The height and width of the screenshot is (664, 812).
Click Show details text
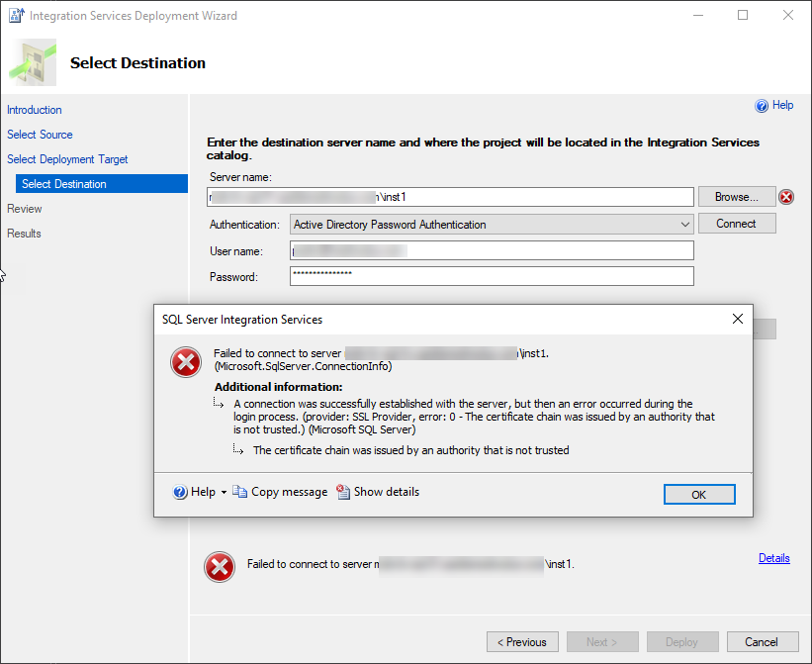(387, 492)
